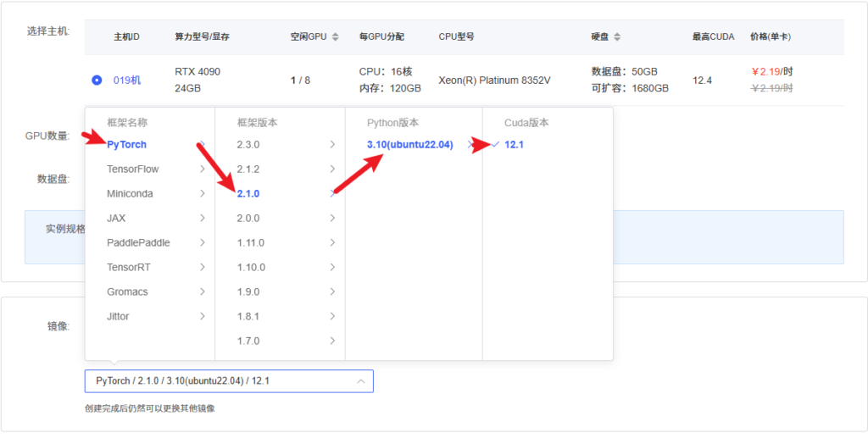Screen dimensions: 868x444
Task: Expand the Gromacs framework entry
Action: pos(202,292)
